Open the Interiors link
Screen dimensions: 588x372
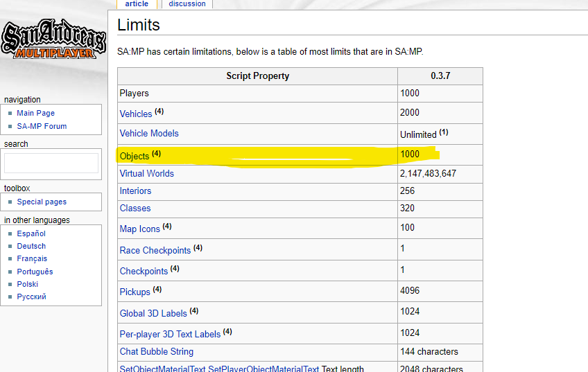click(135, 191)
